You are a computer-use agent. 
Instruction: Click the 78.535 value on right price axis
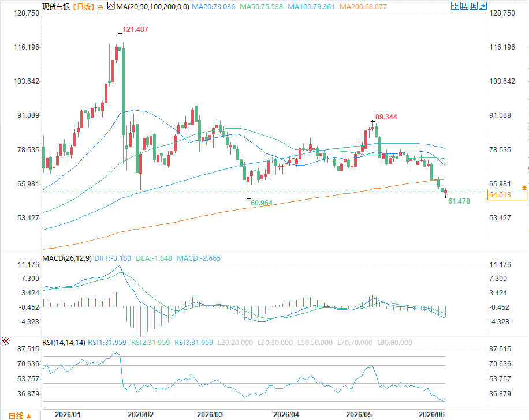500,149
